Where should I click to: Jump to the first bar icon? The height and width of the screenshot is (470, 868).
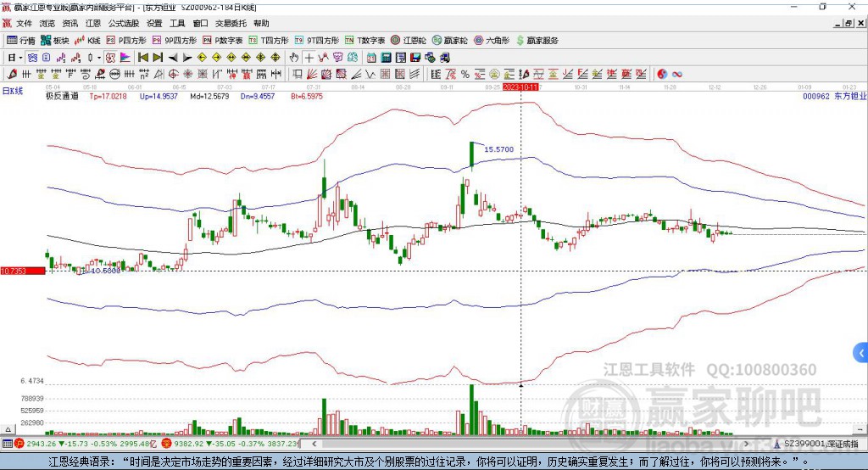click(142, 58)
